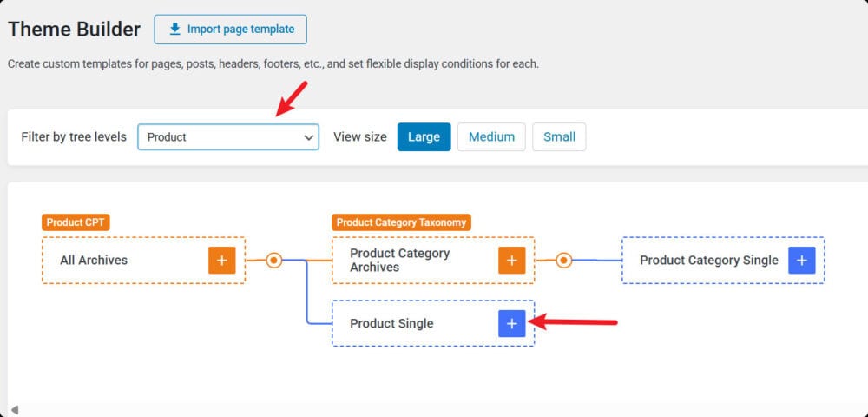The width and height of the screenshot is (868, 417).
Task: Set view size to Small
Action: point(559,136)
